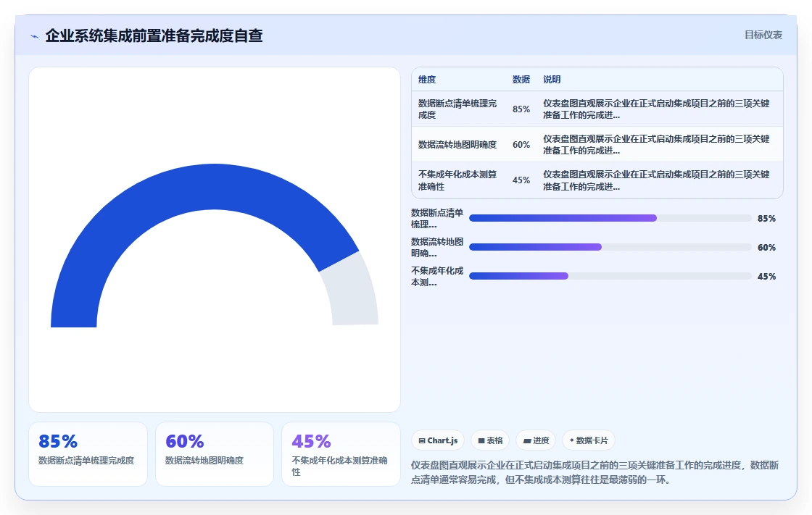The width and height of the screenshot is (812, 515).
Task: Open the 45% 不集成年化成本测算准确性 card
Action: click(x=341, y=454)
